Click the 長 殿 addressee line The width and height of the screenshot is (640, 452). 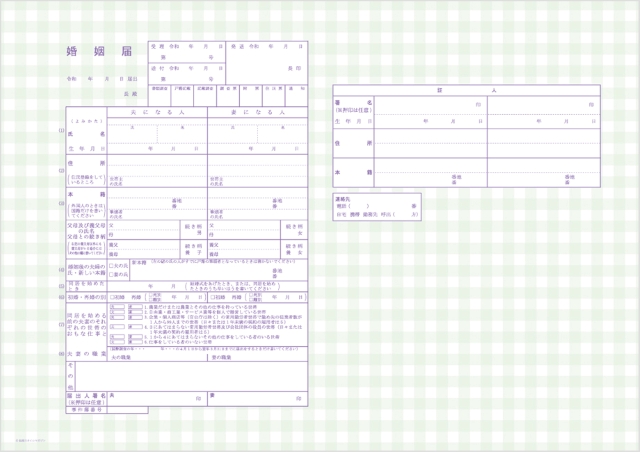(131, 94)
